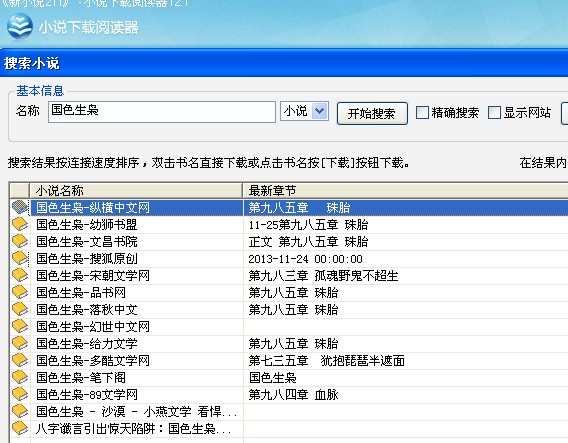
Task: Click book icon beside 国色生枭-多酷文学网
Action: pyautogui.click(x=20, y=360)
